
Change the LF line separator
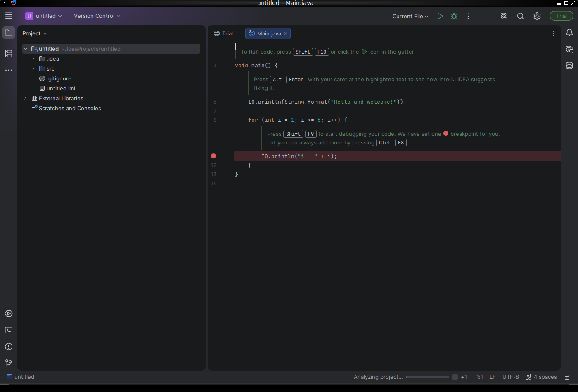click(x=493, y=377)
